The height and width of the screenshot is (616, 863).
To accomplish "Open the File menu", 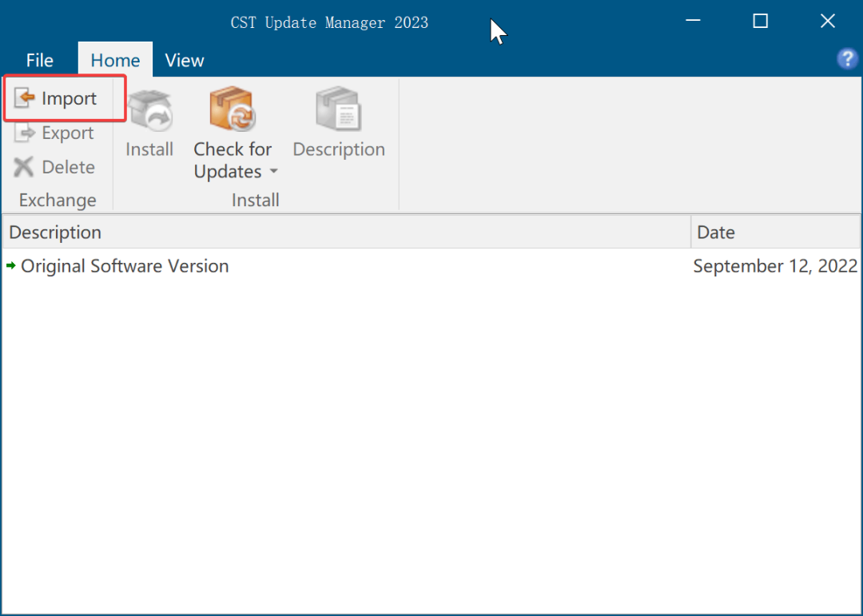I will [x=39, y=59].
